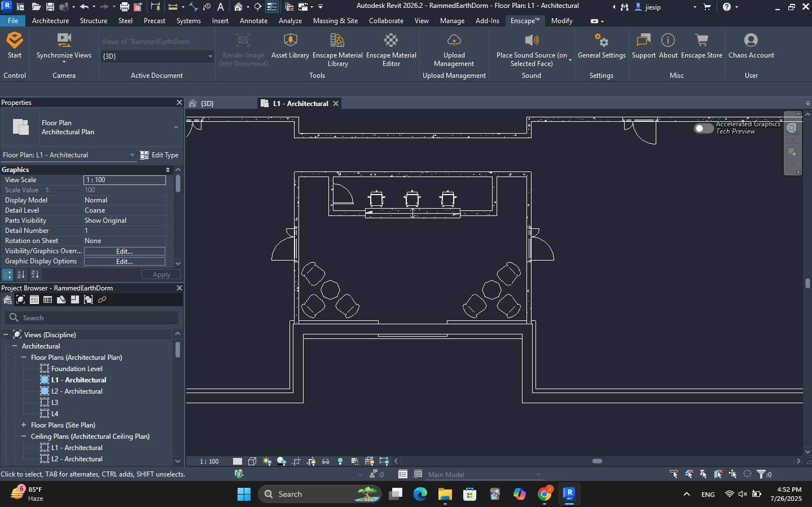Screen dimensions: 812x507
Task: Collapse the Graphics properties section
Action: tap(168, 170)
